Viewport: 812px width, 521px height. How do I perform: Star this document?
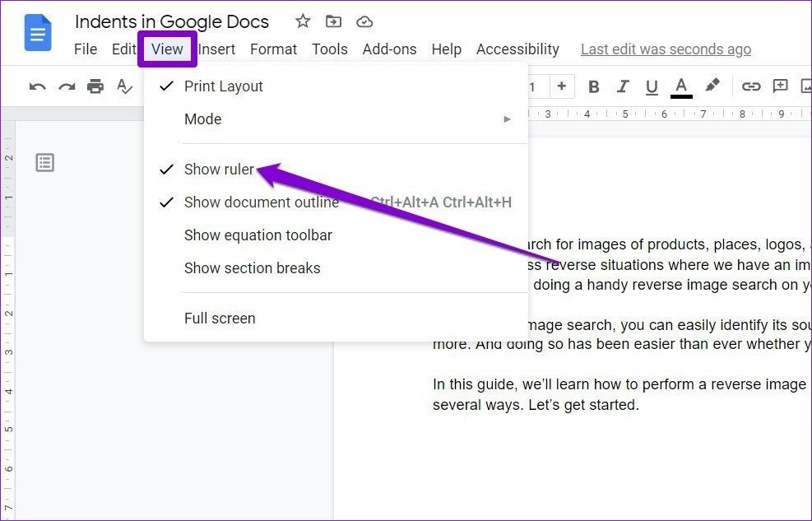point(302,21)
